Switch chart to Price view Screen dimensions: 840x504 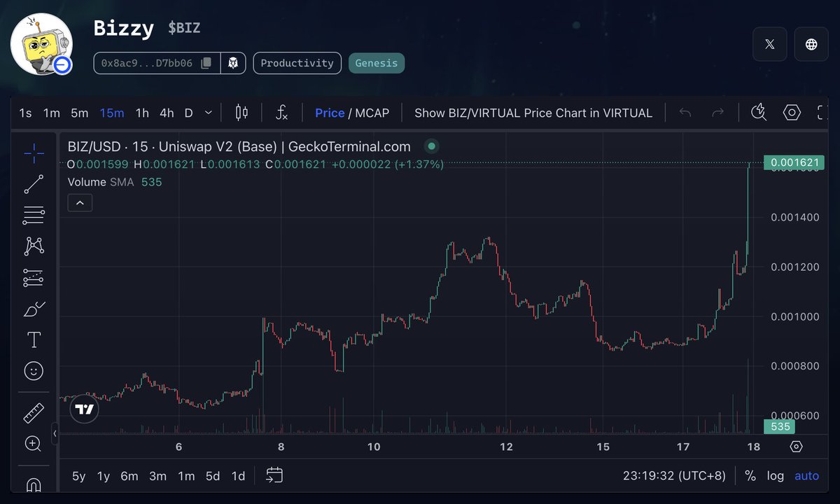(x=330, y=113)
